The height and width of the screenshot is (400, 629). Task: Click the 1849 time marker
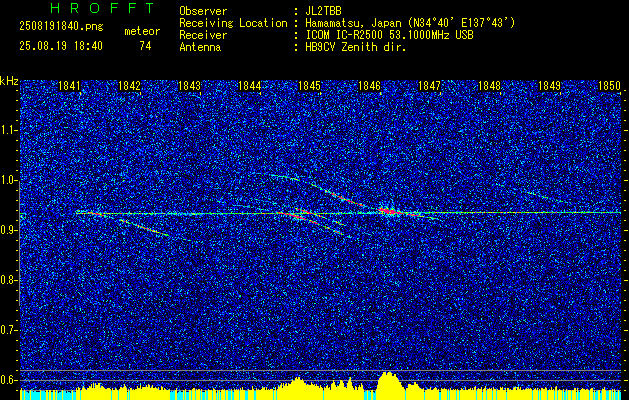pyautogui.click(x=550, y=86)
